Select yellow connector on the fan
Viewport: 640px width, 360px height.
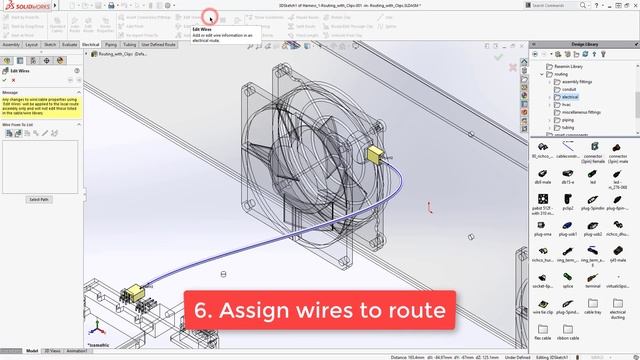point(375,155)
